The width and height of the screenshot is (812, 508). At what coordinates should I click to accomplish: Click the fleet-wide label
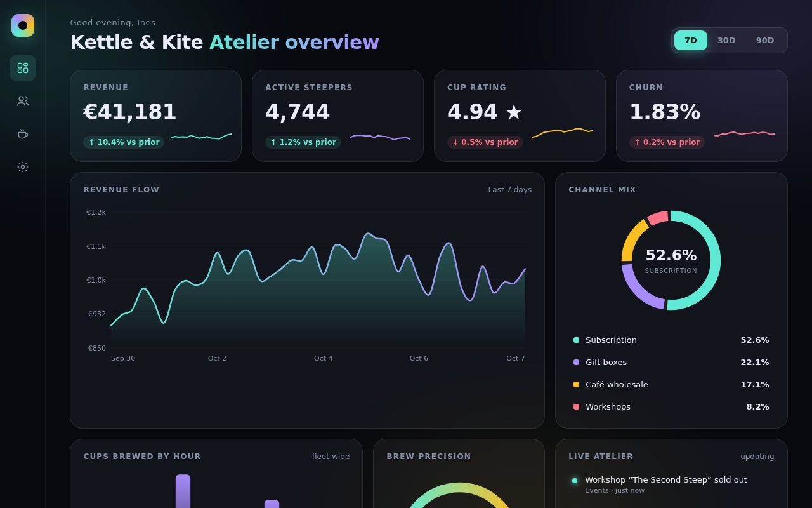331,457
